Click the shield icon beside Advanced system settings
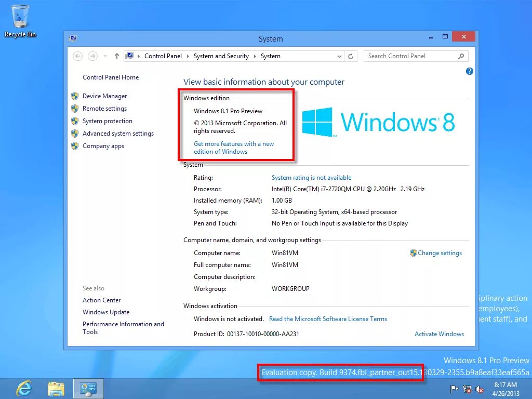This screenshot has width=532, height=399. tap(75, 134)
